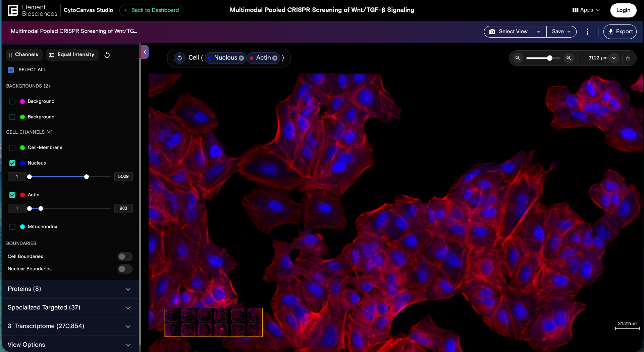Click the reset icon beside the Cell label
The width and height of the screenshot is (644, 352).
tap(180, 58)
